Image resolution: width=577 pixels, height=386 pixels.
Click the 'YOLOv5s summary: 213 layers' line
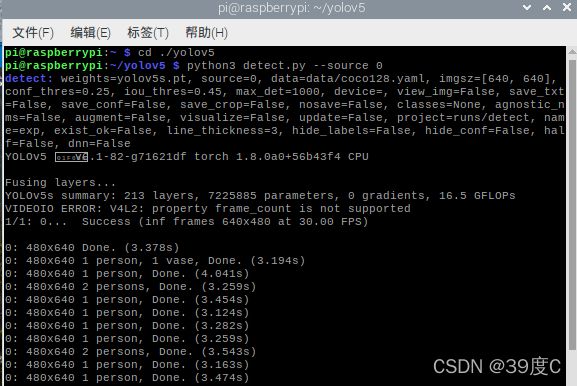click(260, 195)
